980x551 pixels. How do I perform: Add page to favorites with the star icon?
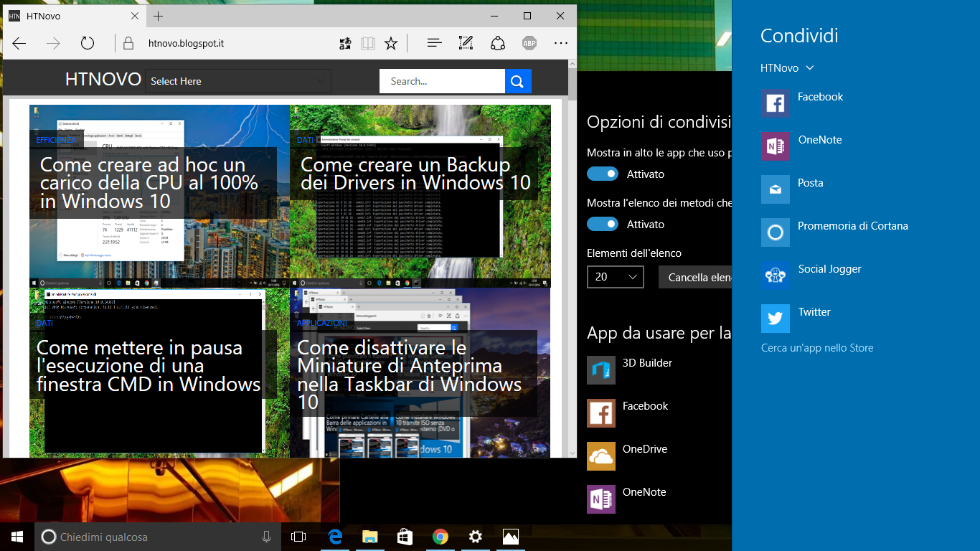click(391, 43)
